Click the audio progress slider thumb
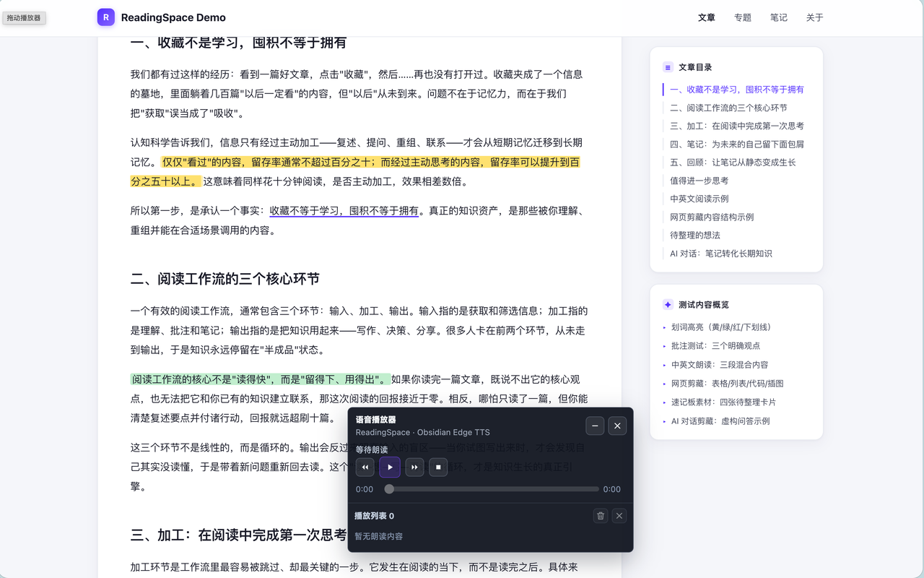 (x=389, y=489)
